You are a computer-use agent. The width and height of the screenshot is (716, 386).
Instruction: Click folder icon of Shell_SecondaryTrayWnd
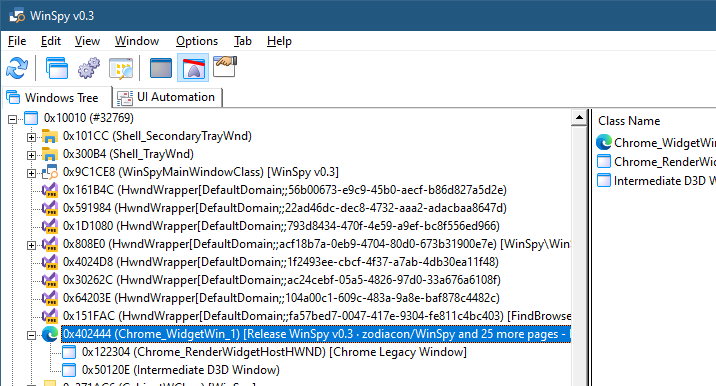[x=50, y=136]
